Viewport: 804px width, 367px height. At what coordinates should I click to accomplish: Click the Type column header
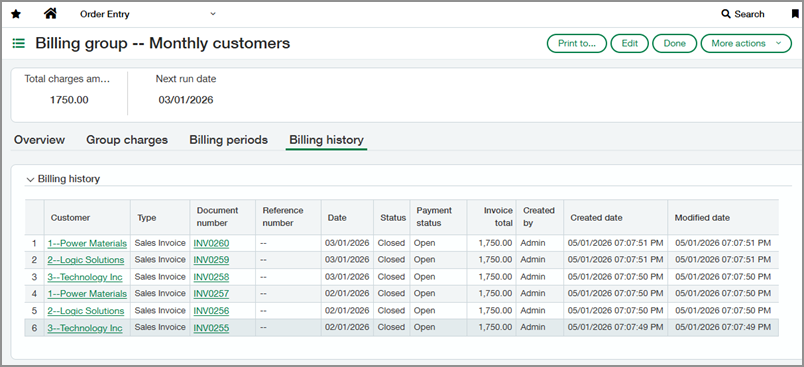pyautogui.click(x=159, y=217)
